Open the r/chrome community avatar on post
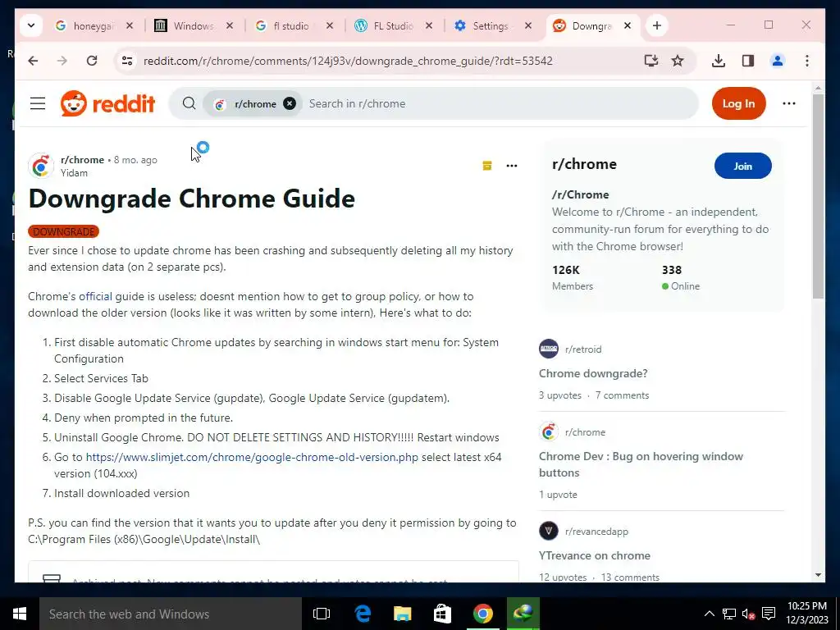The width and height of the screenshot is (840, 630). [x=41, y=166]
